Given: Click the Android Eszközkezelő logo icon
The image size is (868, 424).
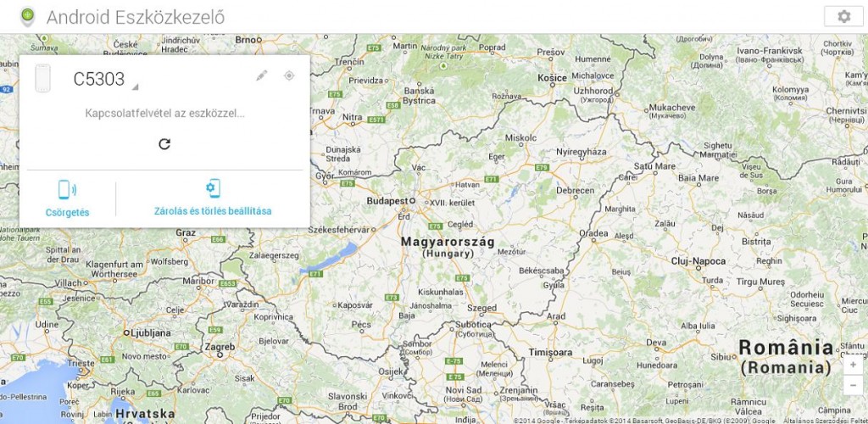Looking at the screenshot, I should [28, 16].
